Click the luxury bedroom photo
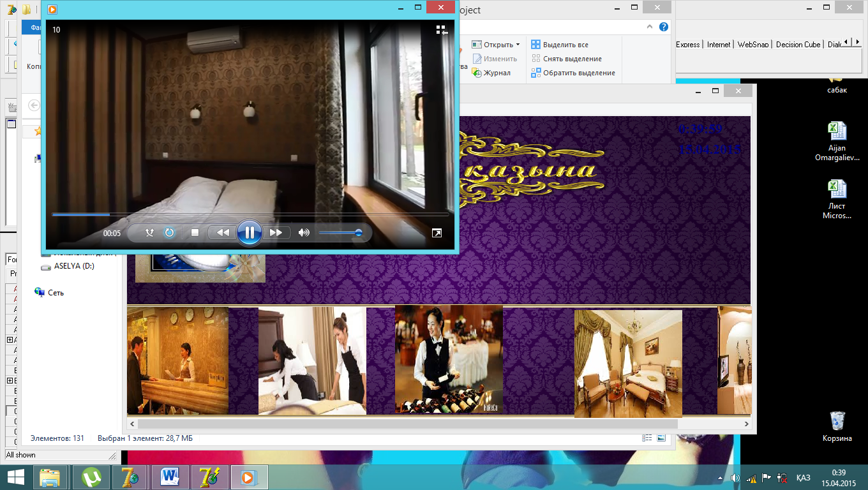The height and width of the screenshot is (490, 868). (628, 364)
